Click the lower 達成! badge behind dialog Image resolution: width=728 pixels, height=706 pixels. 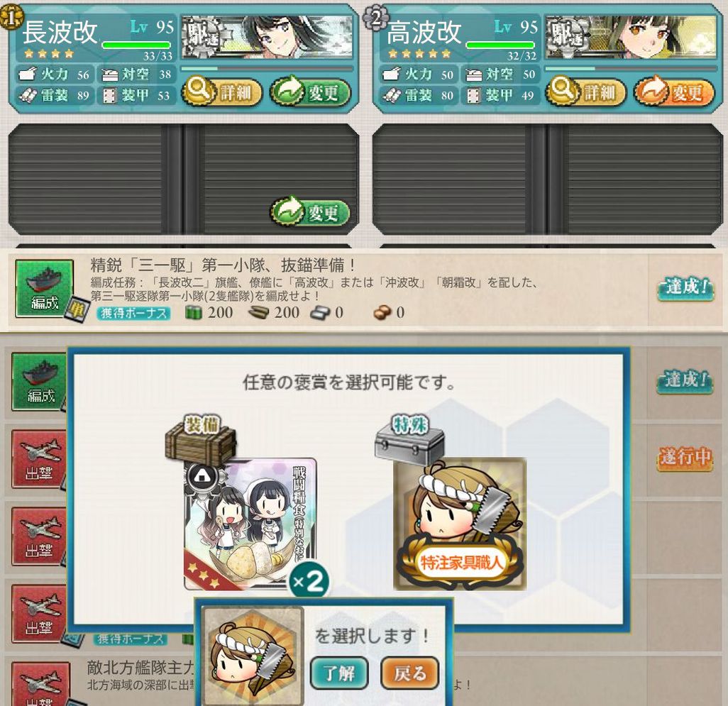click(685, 381)
